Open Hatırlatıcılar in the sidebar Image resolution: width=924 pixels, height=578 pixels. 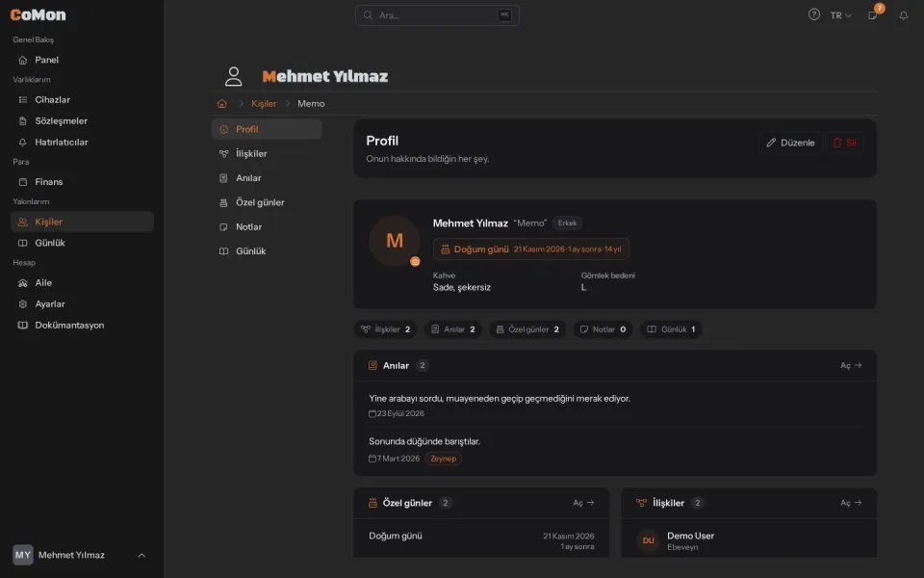tap(82, 143)
